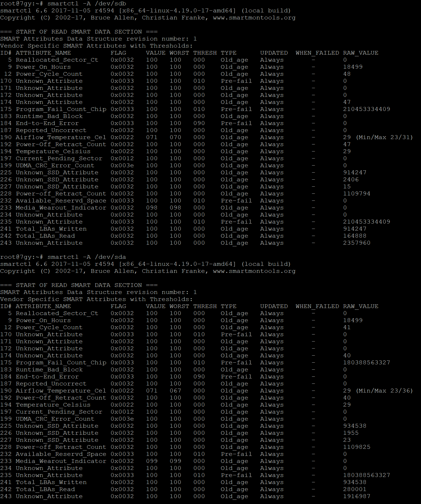Click Total_LBAs_Read raw value 164888
Image resolution: width=421 pixels, height=504 pixels.
[x=355, y=236]
